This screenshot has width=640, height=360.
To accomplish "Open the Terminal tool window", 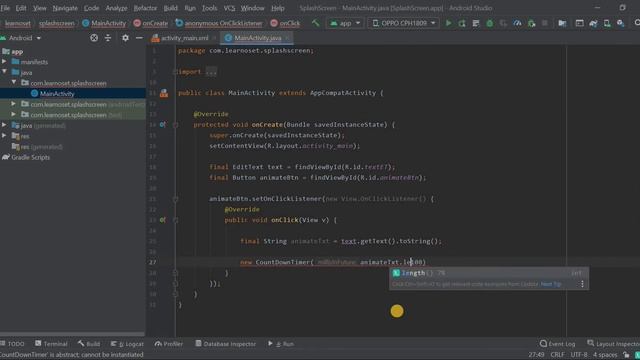I will click(x=51, y=344).
